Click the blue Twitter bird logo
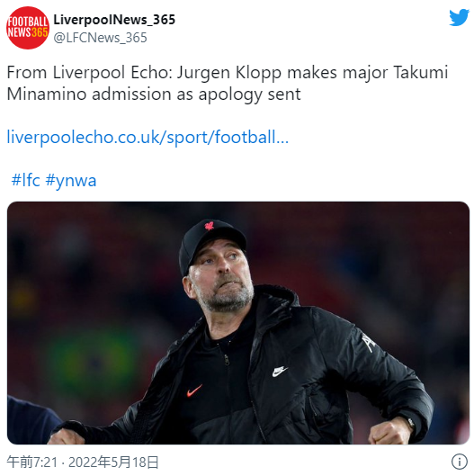Screen dimensions: 474x476 (x=459, y=17)
